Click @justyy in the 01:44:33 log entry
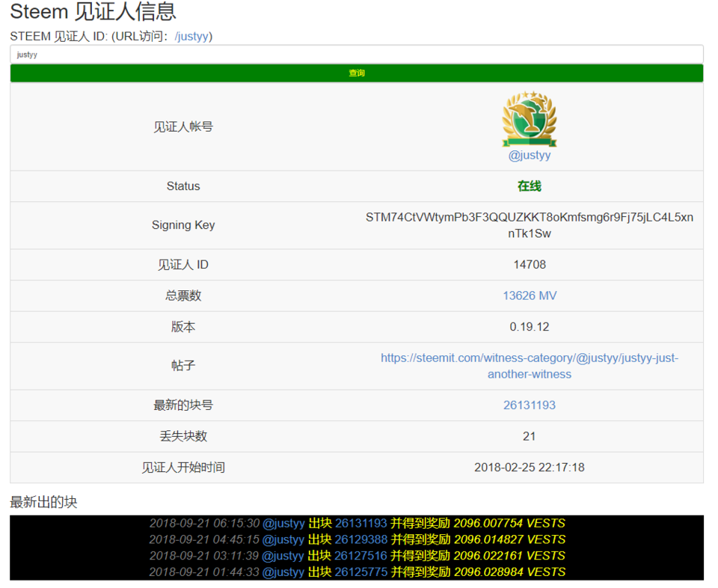The image size is (718, 588). tap(283, 572)
